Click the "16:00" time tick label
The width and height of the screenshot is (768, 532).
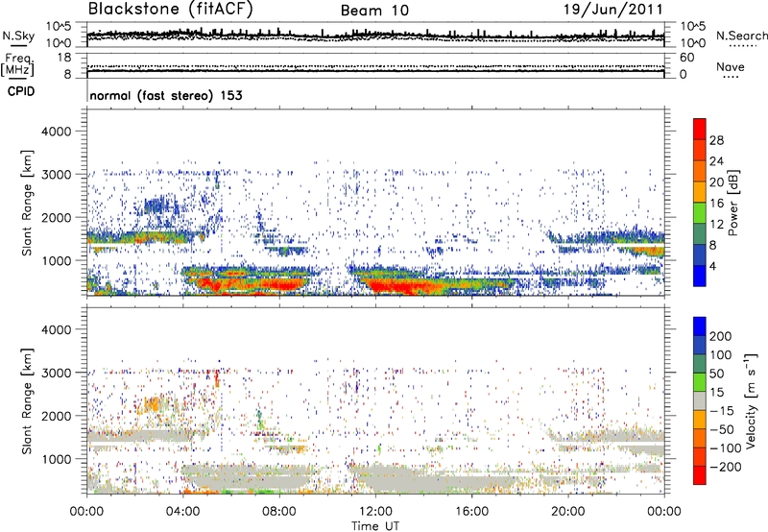click(x=471, y=512)
